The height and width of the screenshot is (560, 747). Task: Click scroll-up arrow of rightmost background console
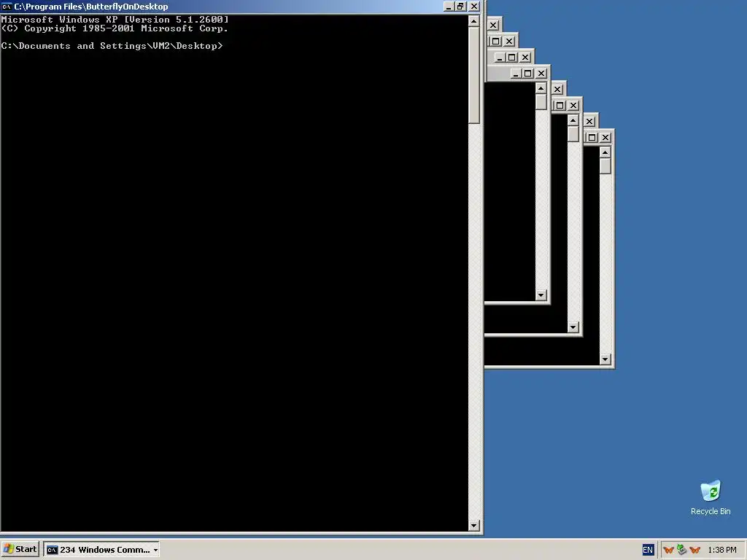pos(605,152)
